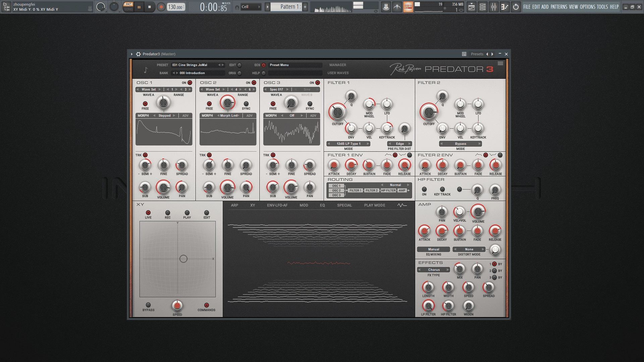Click Filter 1 CUTOFF knob
The height and width of the screenshot is (362, 644).
coord(338,112)
